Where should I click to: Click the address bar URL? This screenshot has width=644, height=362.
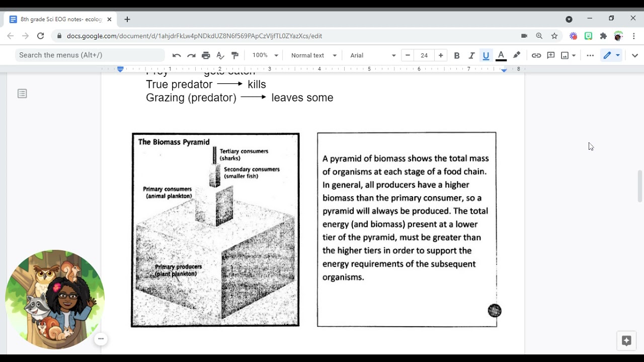(x=194, y=36)
